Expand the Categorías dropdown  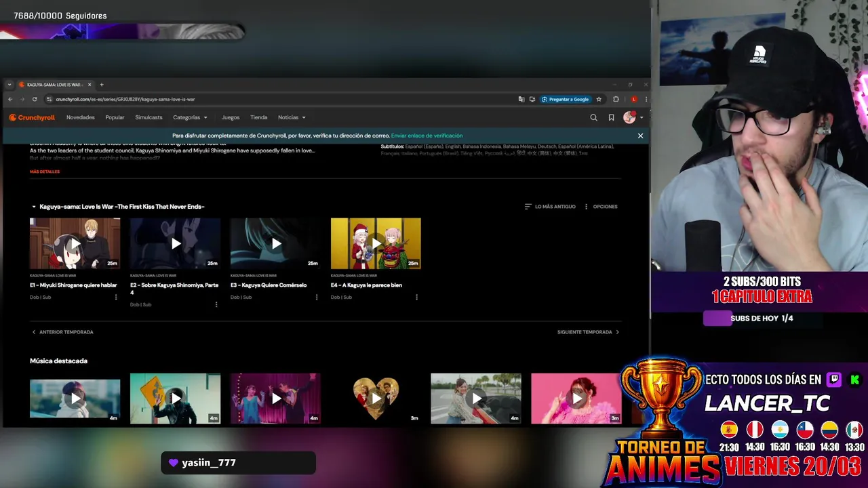tap(190, 117)
